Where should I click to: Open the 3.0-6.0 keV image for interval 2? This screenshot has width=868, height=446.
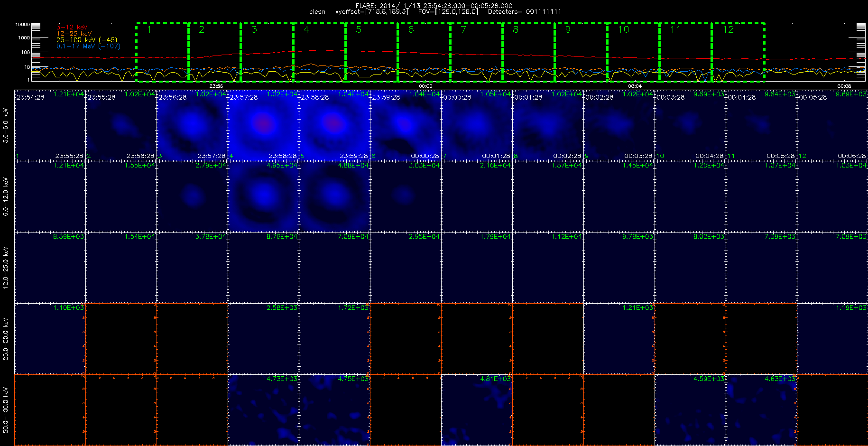point(121,125)
